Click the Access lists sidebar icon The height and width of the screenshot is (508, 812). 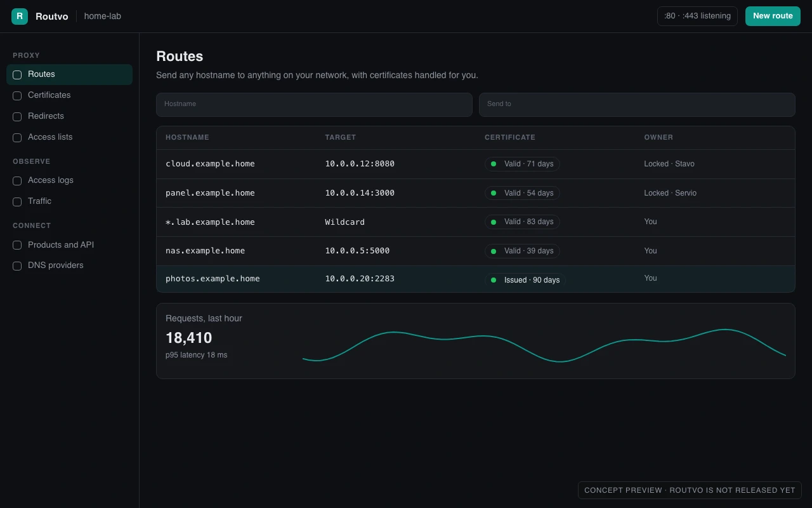click(17, 138)
